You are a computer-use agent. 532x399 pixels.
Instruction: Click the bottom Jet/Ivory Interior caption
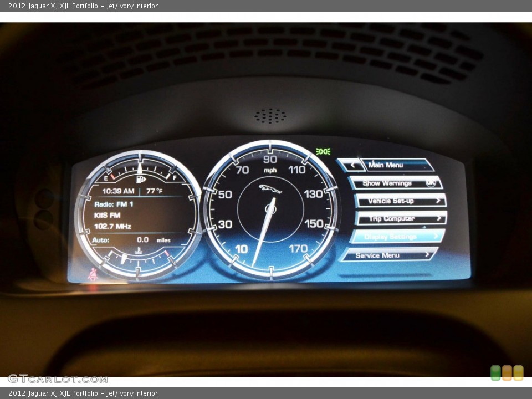pyautogui.click(x=132, y=393)
